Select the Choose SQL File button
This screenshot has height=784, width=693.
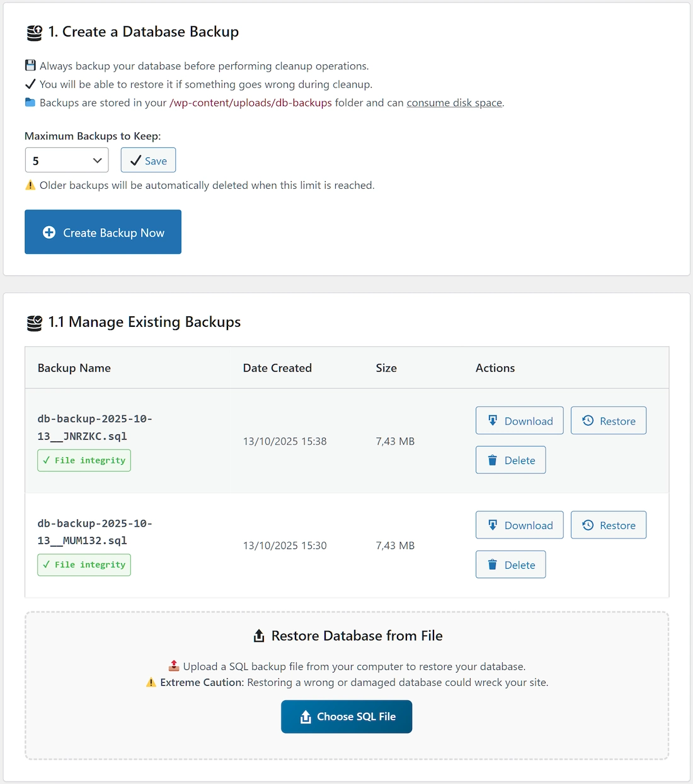(346, 716)
